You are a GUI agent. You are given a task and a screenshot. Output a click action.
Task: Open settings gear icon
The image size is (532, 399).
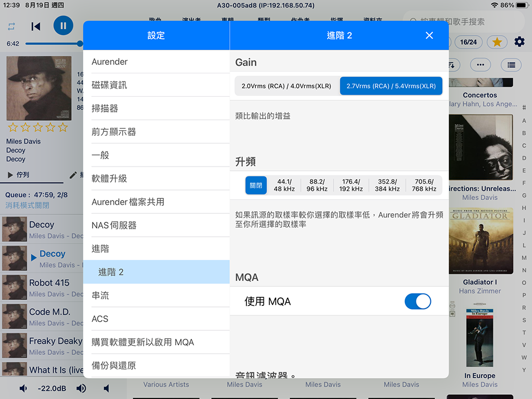click(x=519, y=41)
